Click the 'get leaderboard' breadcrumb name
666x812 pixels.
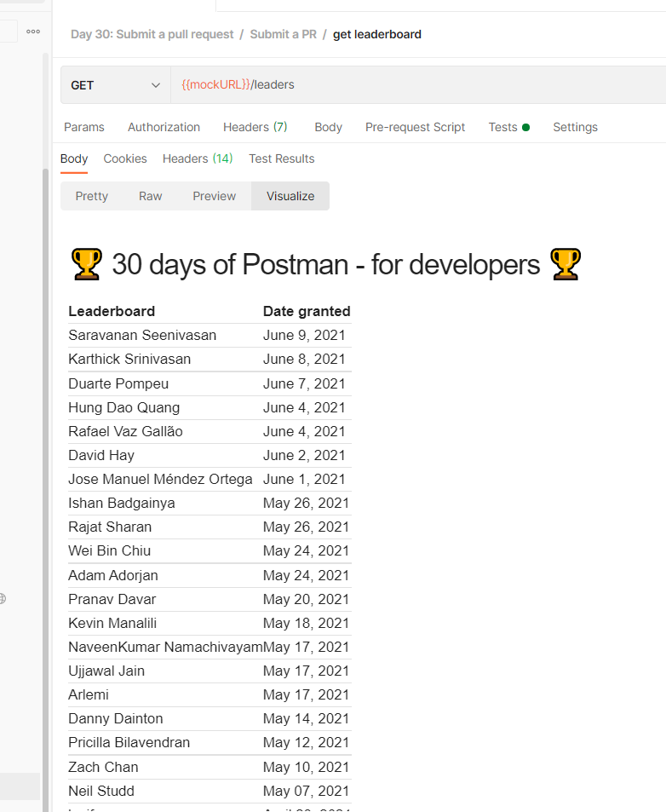pos(376,35)
